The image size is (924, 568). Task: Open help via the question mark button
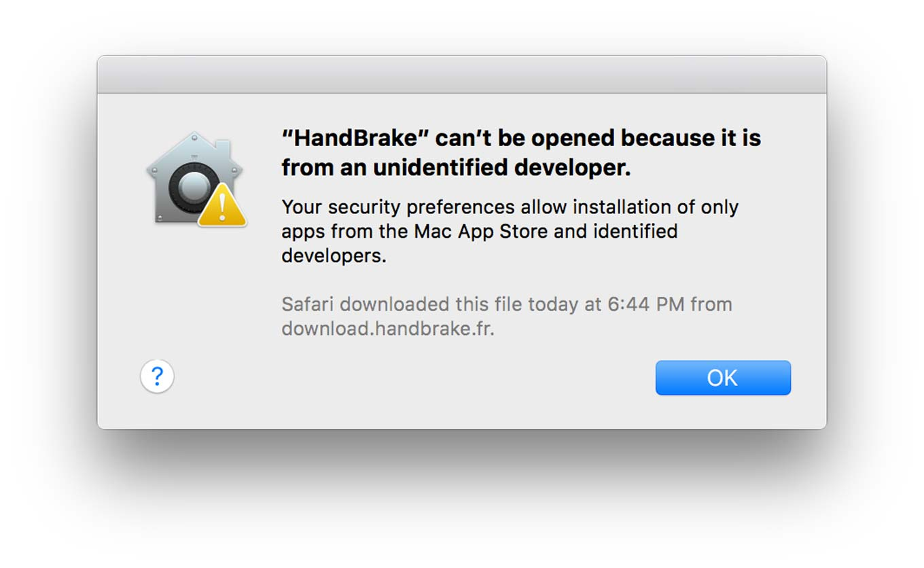[157, 376]
